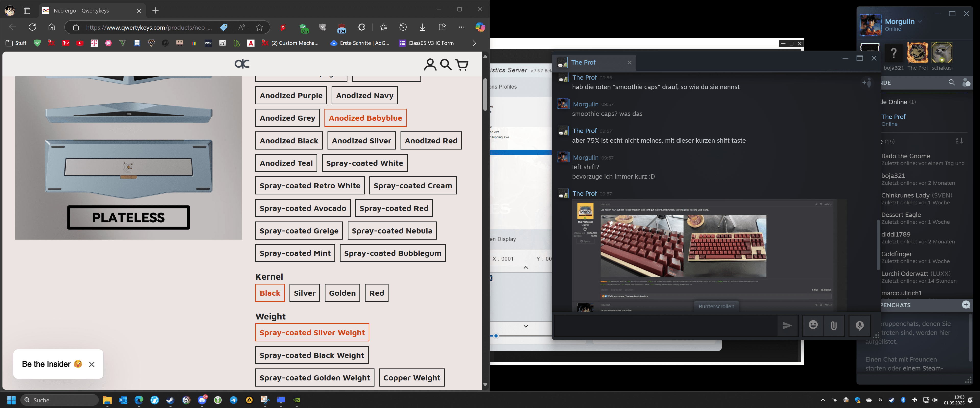This screenshot has width=980, height=408.
Task: Open Edge extensions puzzle icon
Action: (x=361, y=27)
